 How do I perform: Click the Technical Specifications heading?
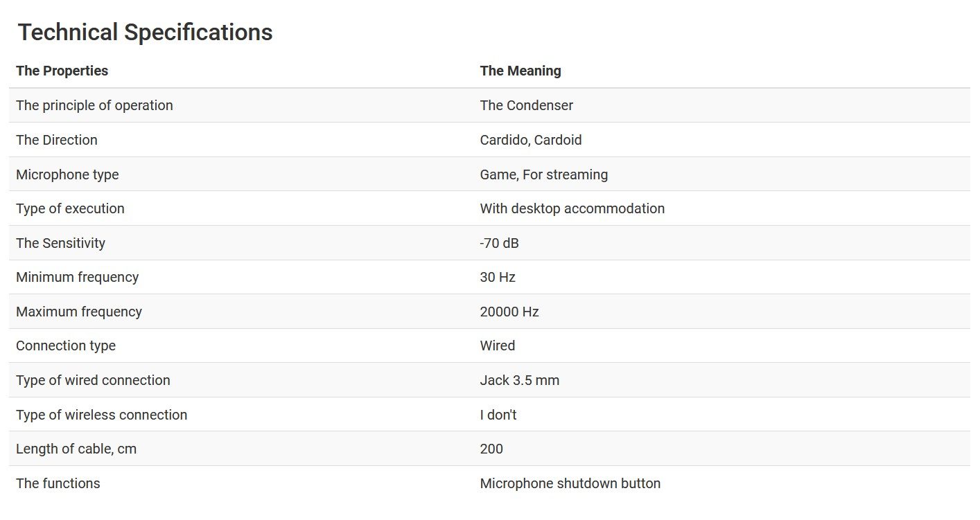point(145,33)
